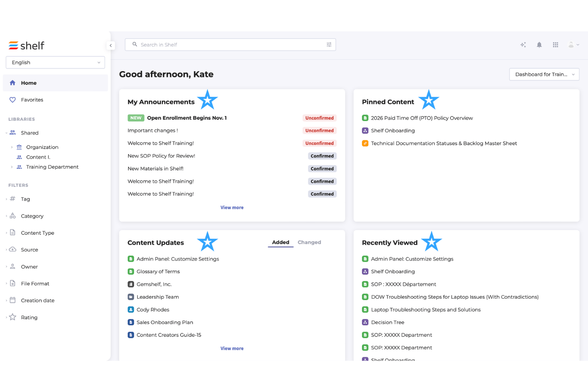Click the Source cloud icon
588x392 pixels.
point(13,250)
